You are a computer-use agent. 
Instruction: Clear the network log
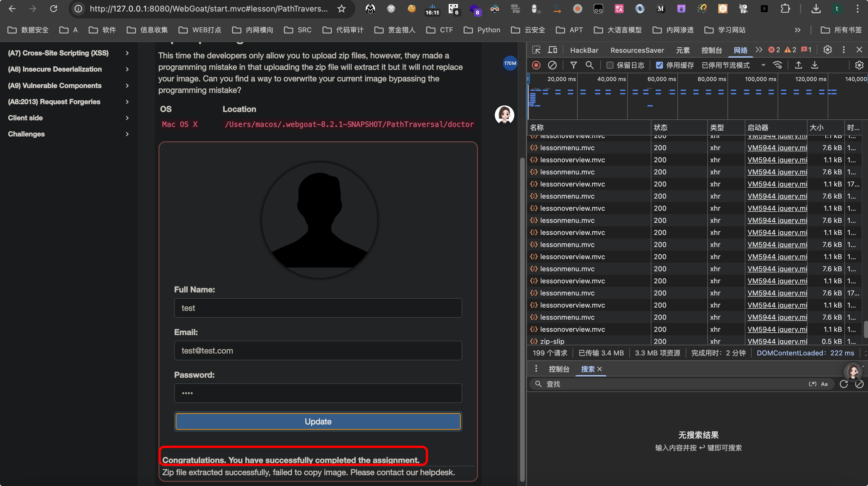pyautogui.click(x=552, y=65)
